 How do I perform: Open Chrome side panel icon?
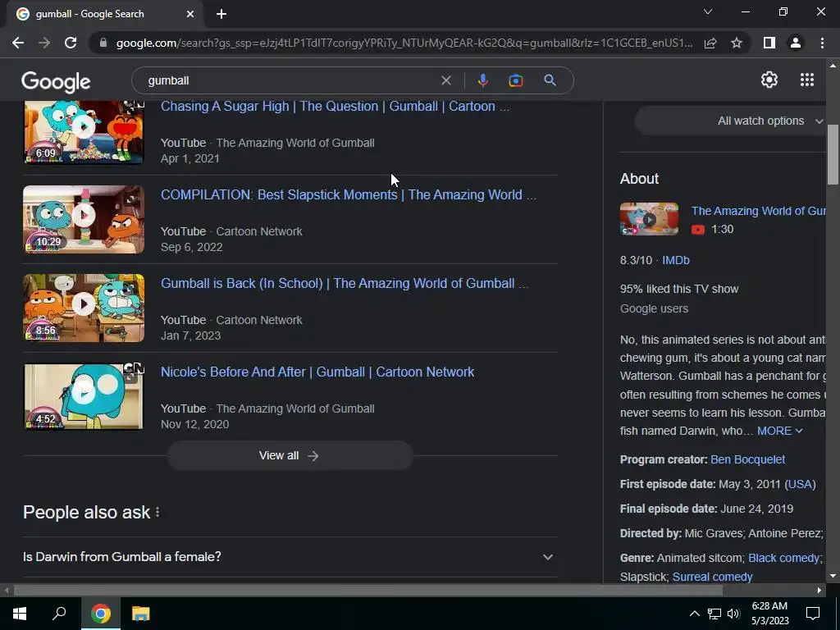(769, 43)
